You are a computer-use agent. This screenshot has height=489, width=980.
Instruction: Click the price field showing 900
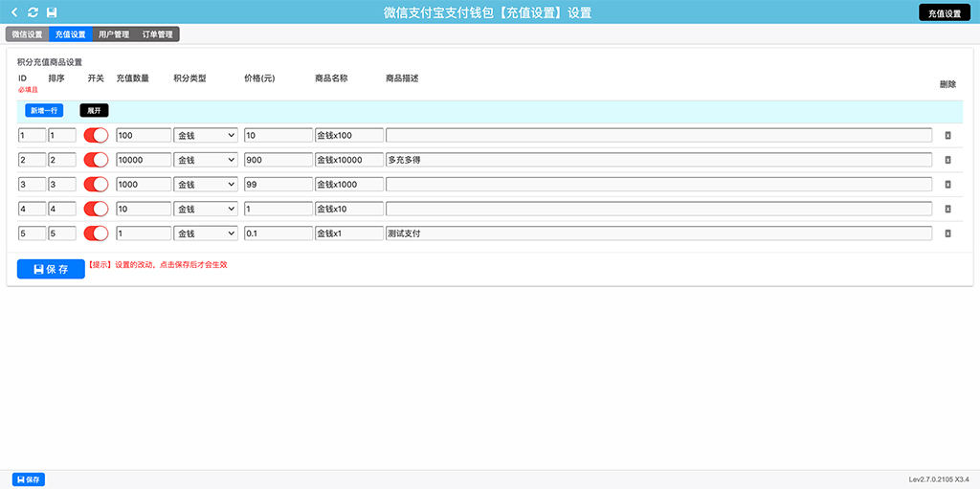pyautogui.click(x=278, y=160)
